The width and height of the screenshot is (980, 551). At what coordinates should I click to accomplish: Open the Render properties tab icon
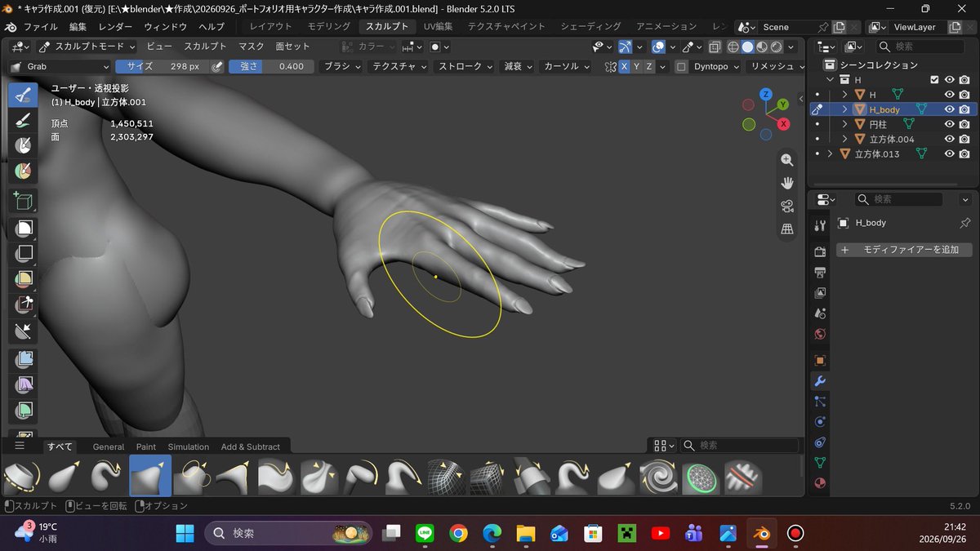(x=820, y=252)
